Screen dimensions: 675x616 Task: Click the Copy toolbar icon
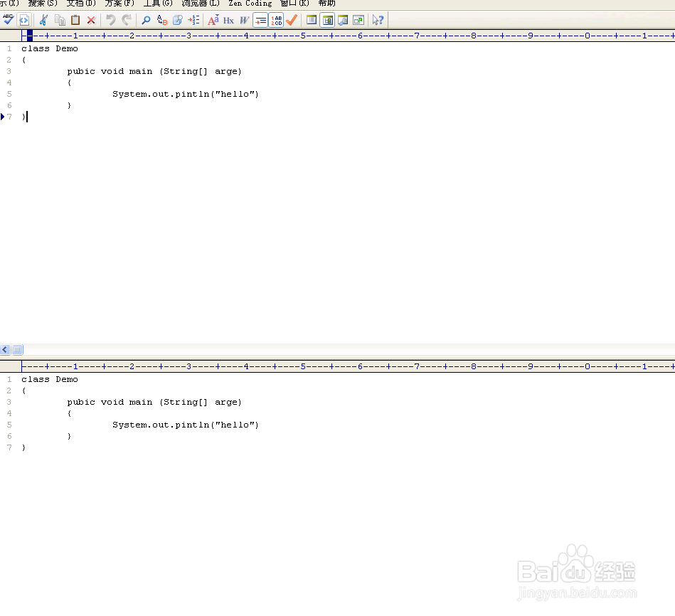point(60,20)
